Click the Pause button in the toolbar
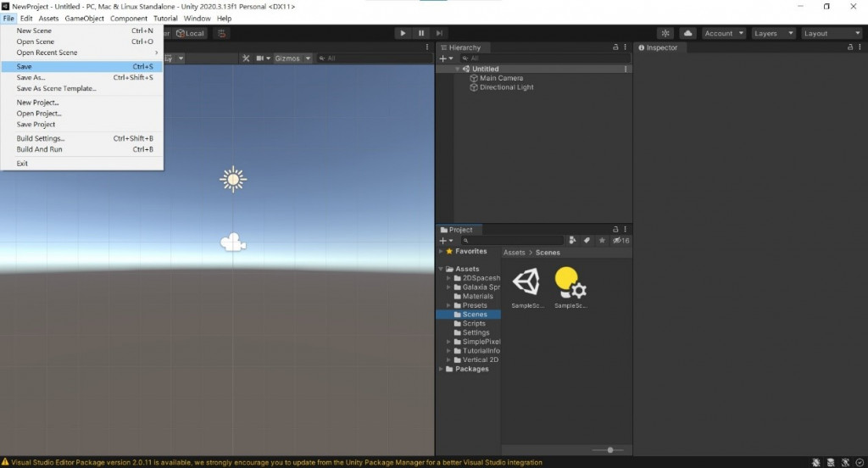The width and height of the screenshot is (868, 468). pyautogui.click(x=420, y=33)
